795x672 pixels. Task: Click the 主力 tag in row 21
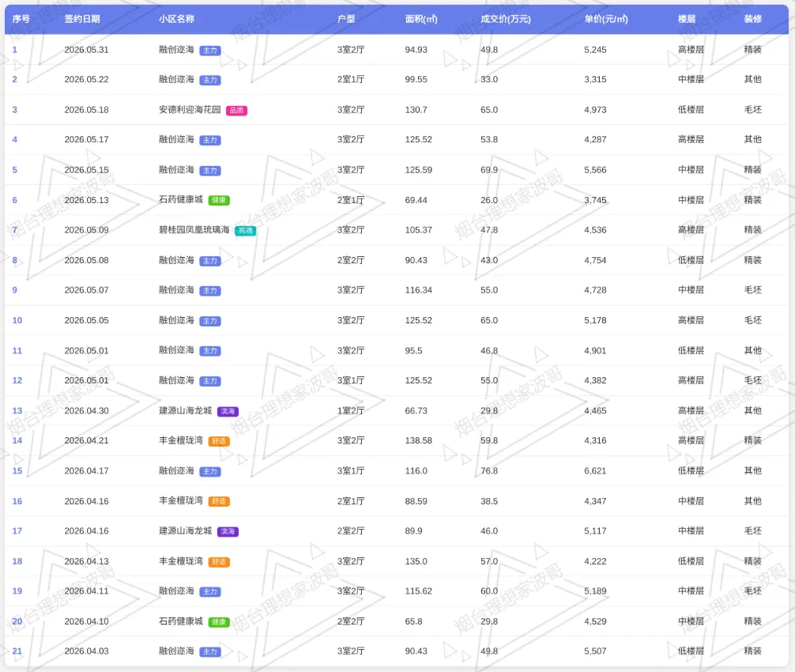click(x=210, y=651)
